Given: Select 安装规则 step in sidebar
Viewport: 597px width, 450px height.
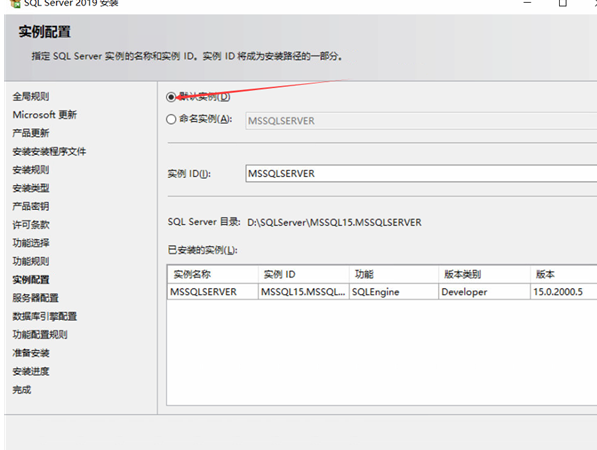Looking at the screenshot, I should (x=31, y=170).
